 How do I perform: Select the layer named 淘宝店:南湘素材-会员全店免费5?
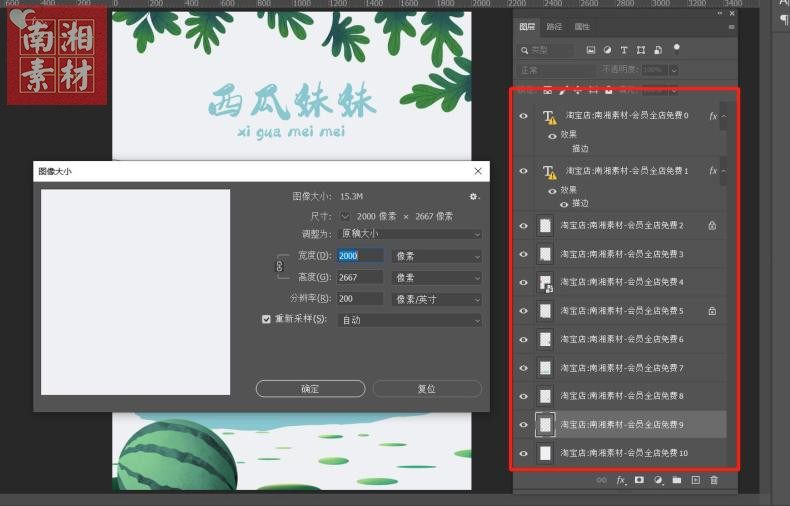(x=622, y=311)
